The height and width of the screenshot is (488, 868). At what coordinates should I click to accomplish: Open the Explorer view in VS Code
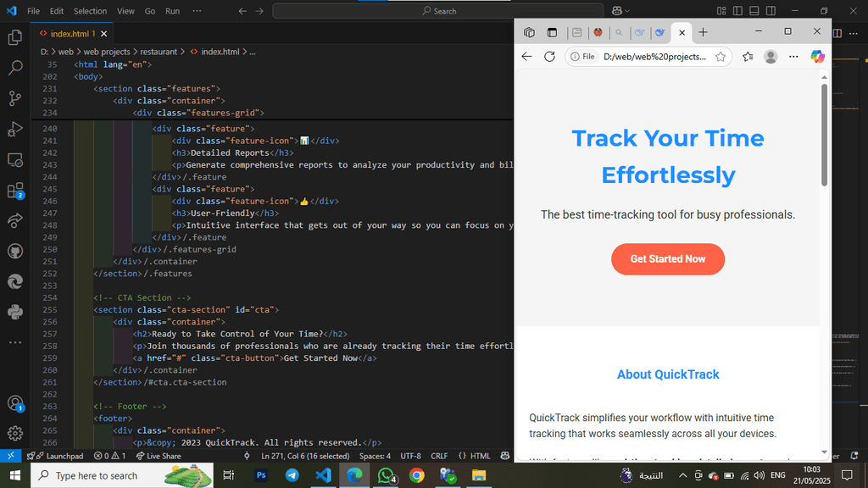click(x=15, y=37)
